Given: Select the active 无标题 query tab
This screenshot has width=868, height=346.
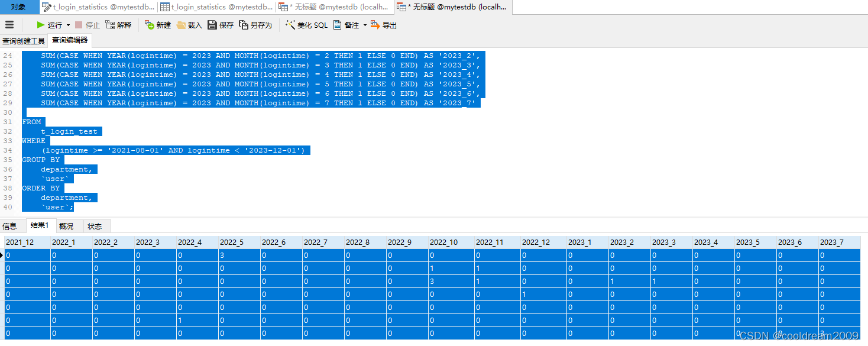Looking at the screenshot, I should click(x=453, y=7).
